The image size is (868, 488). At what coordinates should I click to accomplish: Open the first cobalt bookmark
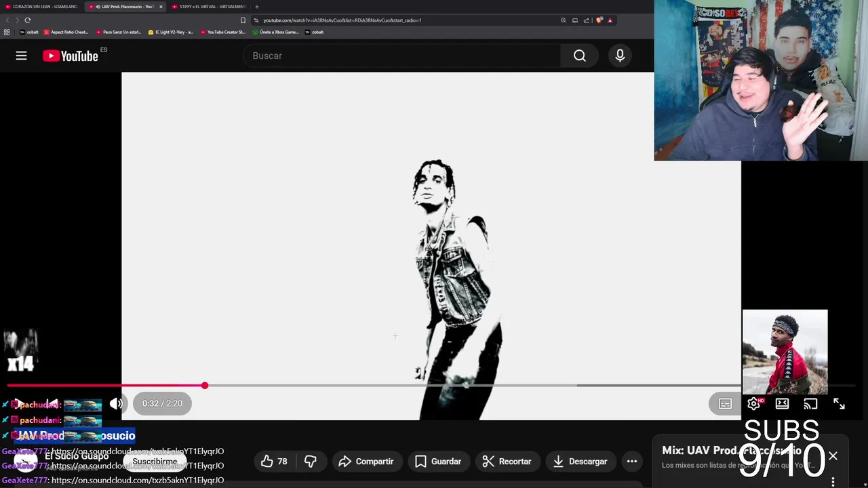29,32
